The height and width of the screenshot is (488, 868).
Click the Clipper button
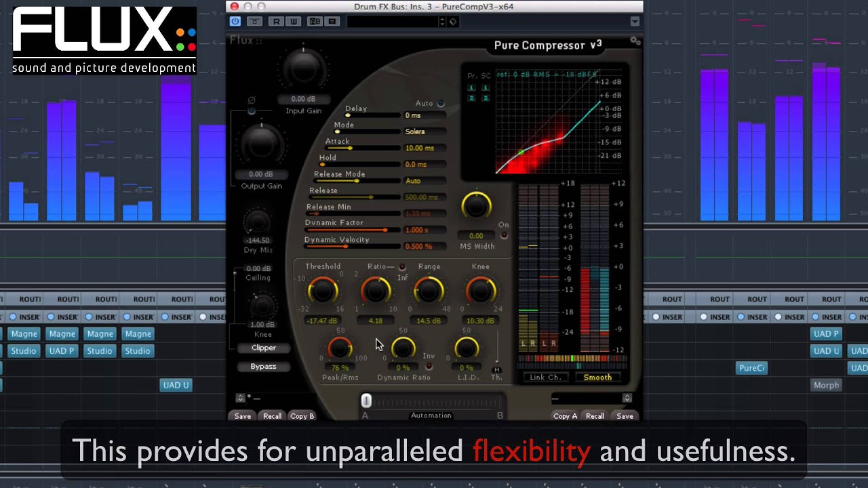[x=264, y=348]
